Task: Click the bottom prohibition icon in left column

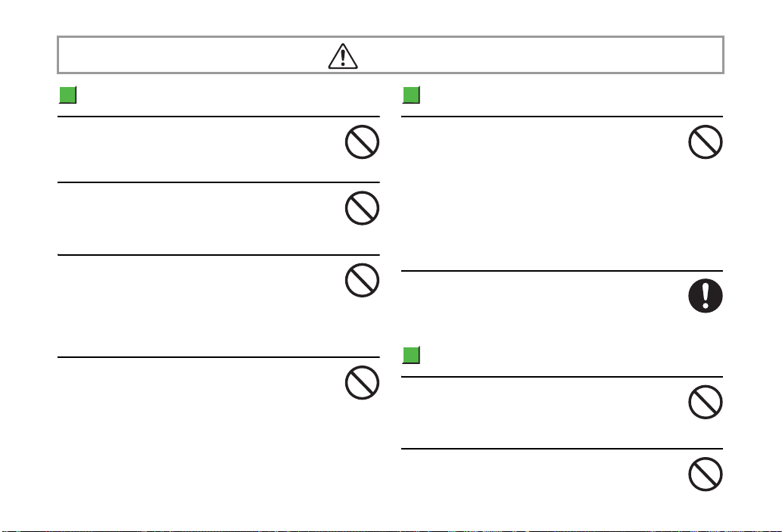Action: [362, 382]
